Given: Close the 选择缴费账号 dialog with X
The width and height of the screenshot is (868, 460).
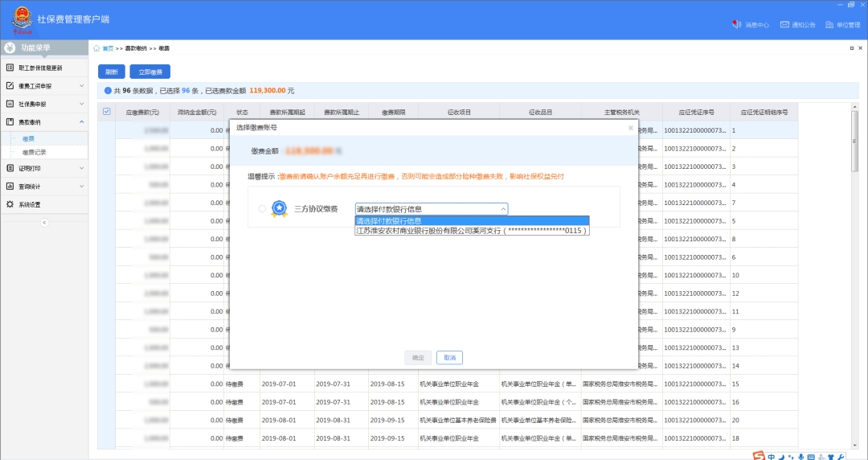Looking at the screenshot, I should 630,128.
